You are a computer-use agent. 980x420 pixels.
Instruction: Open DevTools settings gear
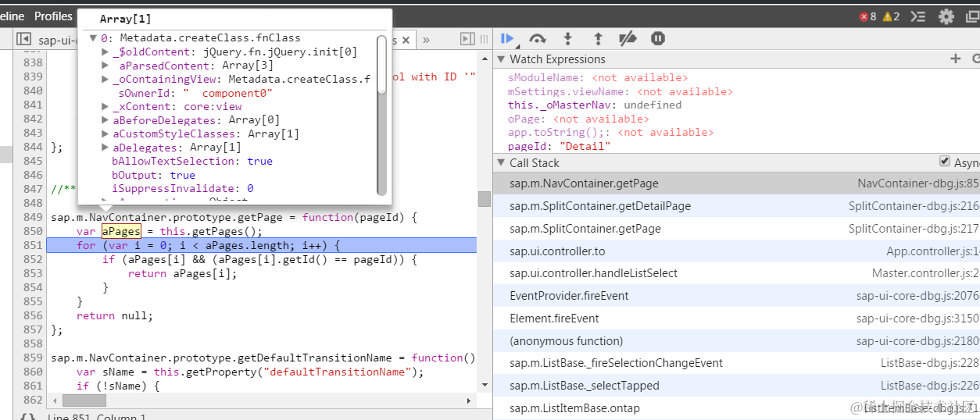pos(946,16)
